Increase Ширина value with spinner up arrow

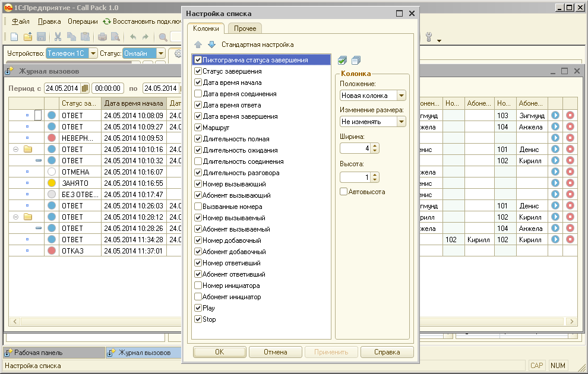[375, 145]
